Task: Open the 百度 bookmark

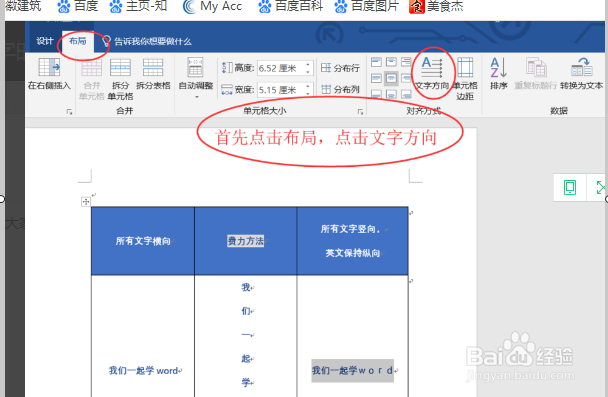Action: coord(77,6)
